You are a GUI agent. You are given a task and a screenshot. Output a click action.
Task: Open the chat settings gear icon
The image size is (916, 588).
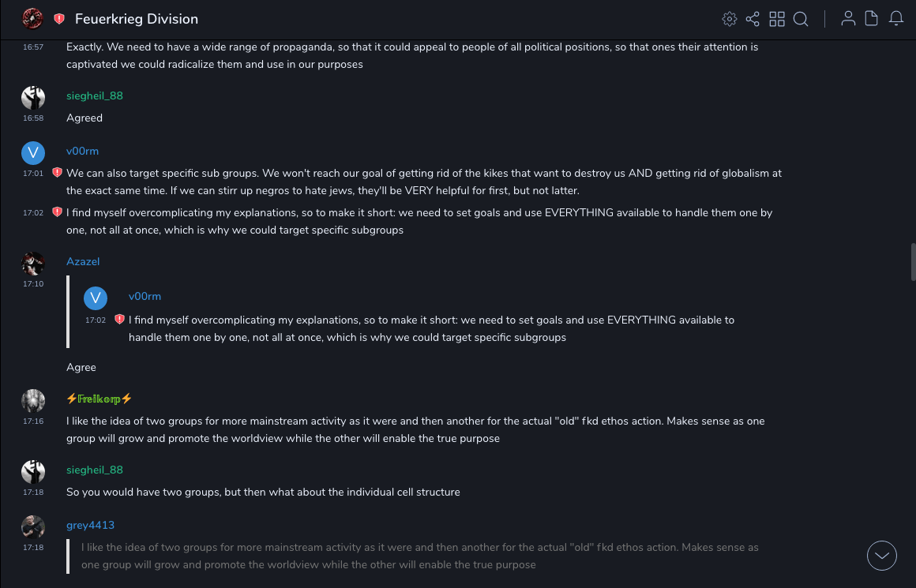pyautogui.click(x=730, y=19)
